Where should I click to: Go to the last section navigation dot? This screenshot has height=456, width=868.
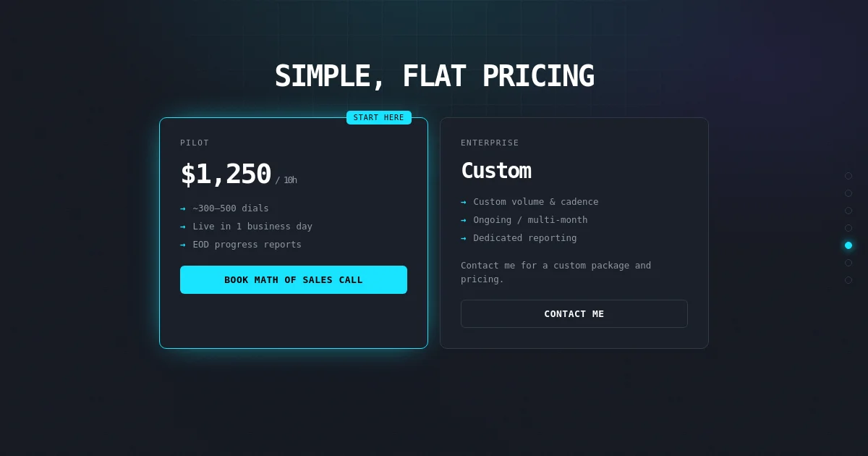(x=848, y=280)
